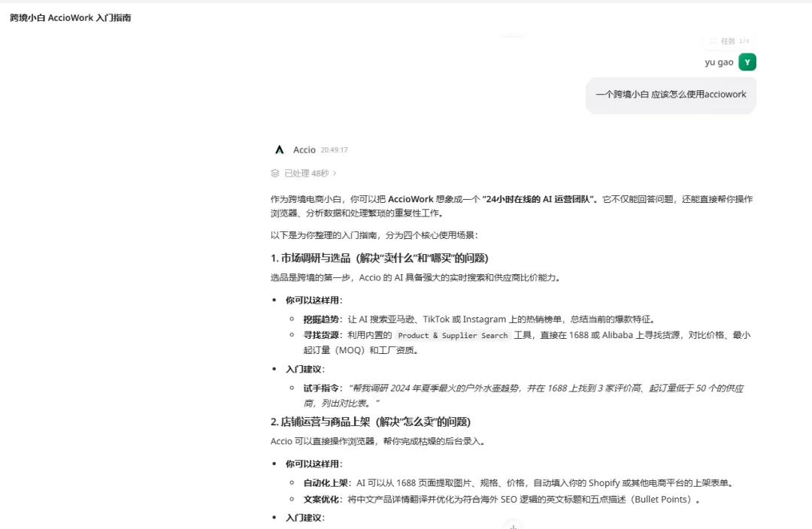Click the 文案优化 bullet label
This screenshot has height=529, width=812.
pos(321,500)
